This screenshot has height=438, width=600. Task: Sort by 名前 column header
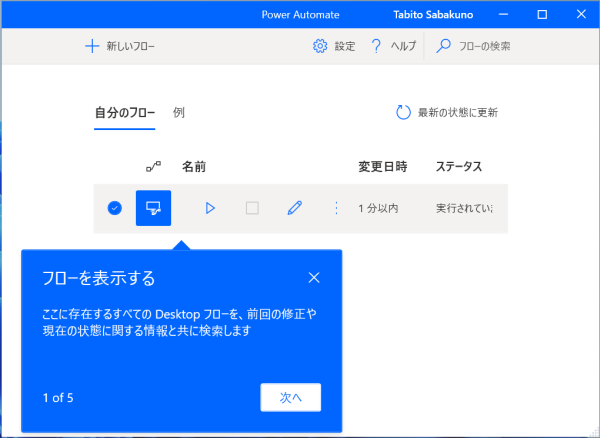(194, 167)
